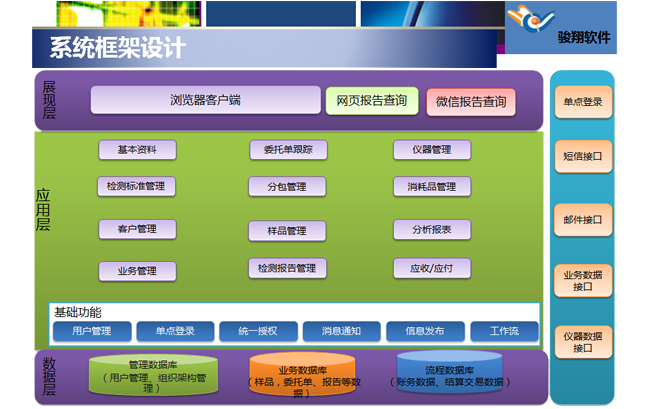Click the 基本资料 module
Screen dimensions: 650x409
[137, 150]
